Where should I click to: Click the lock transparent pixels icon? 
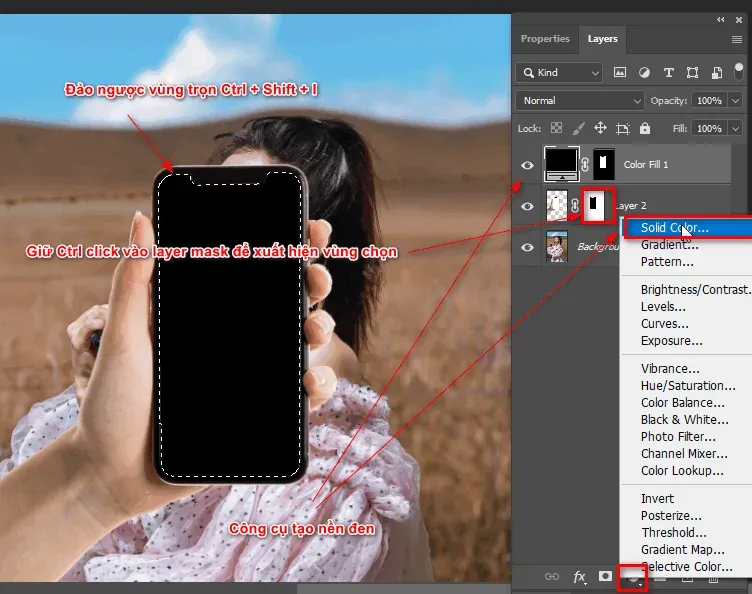click(556, 129)
